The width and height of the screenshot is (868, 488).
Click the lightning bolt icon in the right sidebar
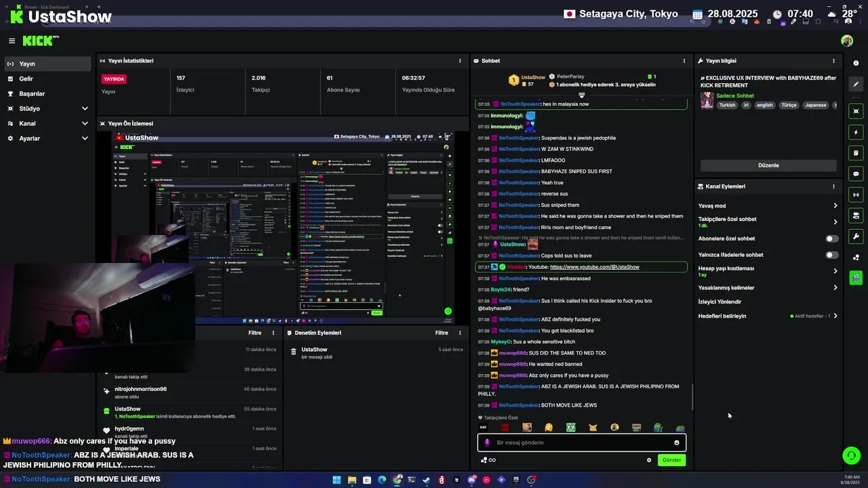tap(856, 132)
